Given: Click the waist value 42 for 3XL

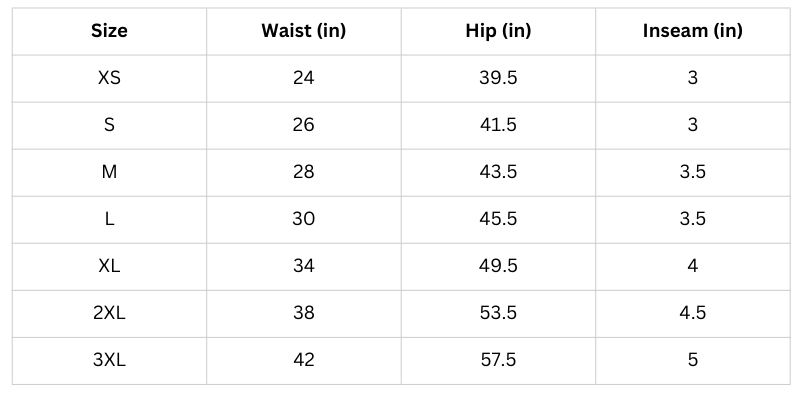Looking at the screenshot, I should coord(304,360).
